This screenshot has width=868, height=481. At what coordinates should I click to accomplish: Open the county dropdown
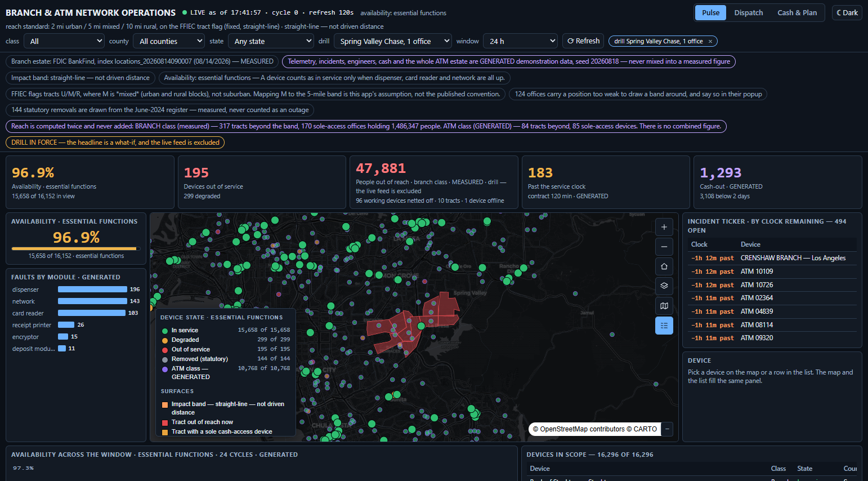point(169,41)
